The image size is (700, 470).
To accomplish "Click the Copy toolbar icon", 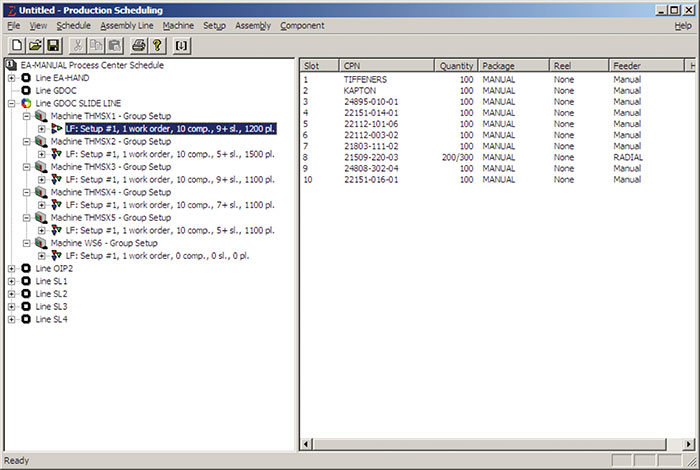I will [x=96, y=45].
